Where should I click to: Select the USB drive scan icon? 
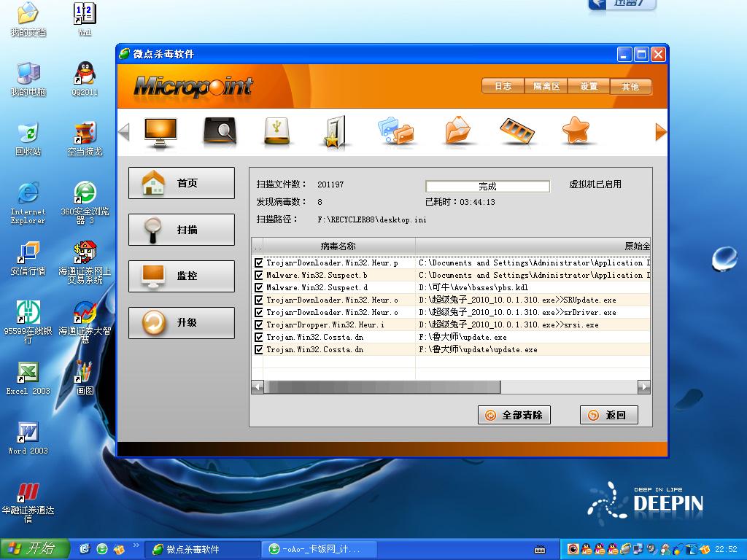pyautogui.click(x=276, y=131)
